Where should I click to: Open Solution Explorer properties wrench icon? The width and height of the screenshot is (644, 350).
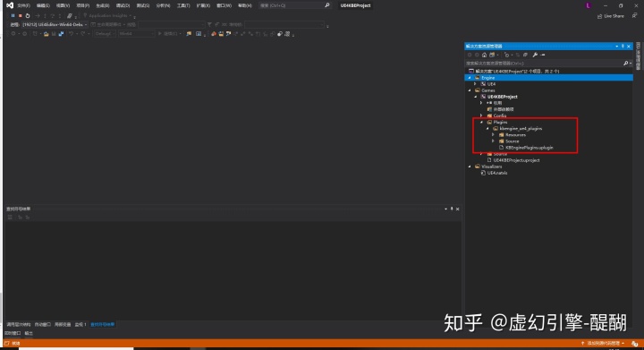[x=535, y=55]
